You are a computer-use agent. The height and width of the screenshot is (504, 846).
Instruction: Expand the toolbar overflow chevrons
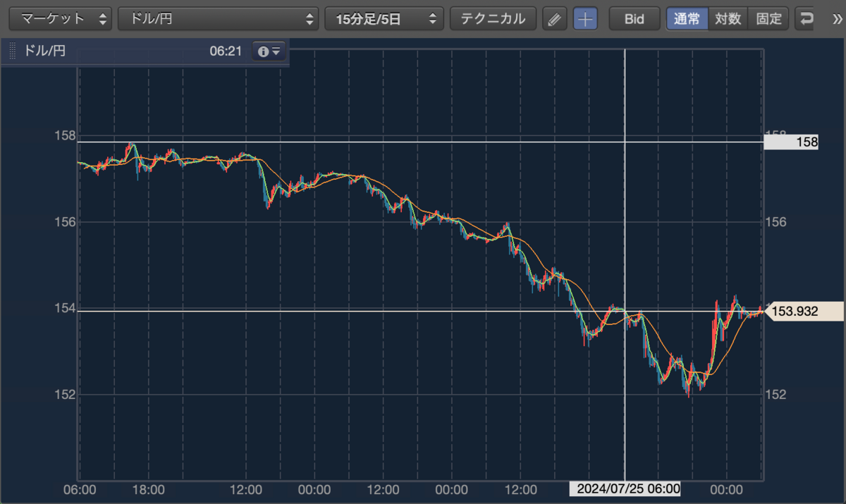tap(837, 19)
